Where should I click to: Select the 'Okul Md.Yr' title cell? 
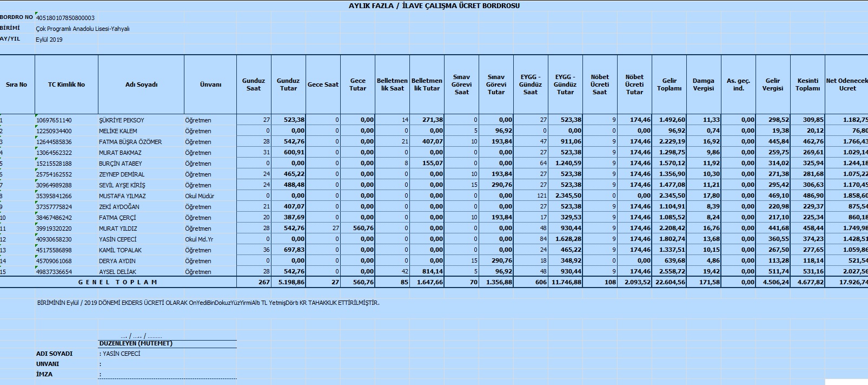click(199, 239)
